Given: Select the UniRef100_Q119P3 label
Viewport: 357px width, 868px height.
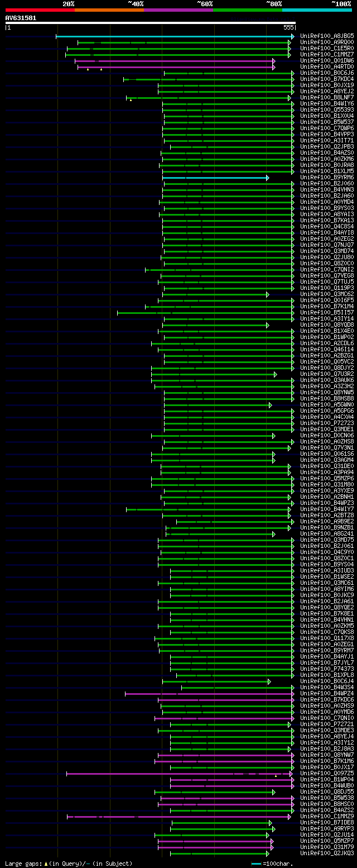Looking at the screenshot, I should 327,288.
